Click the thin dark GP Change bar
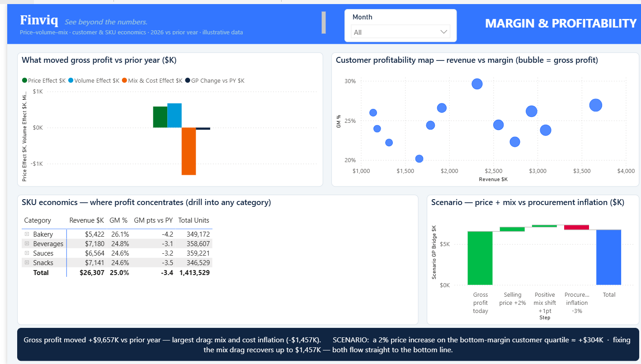 point(203,129)
